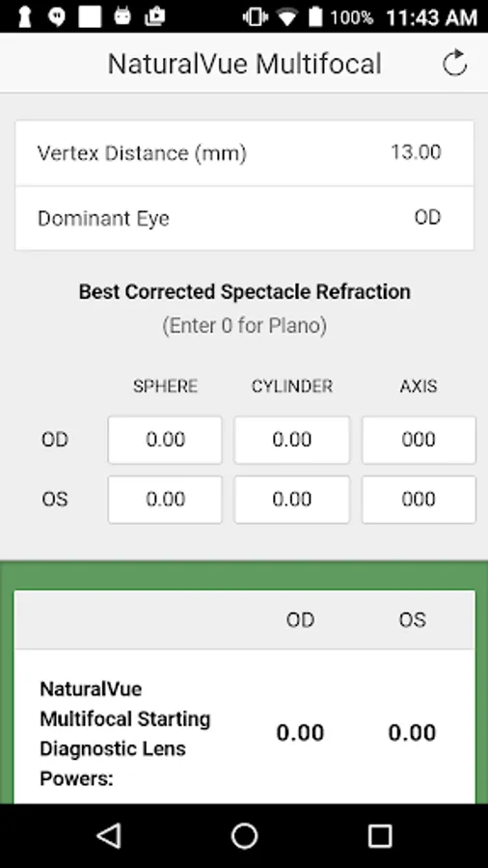Tap the refresh icon in the header
Viewport: 488px width, 868px height.
coord(455,63)
